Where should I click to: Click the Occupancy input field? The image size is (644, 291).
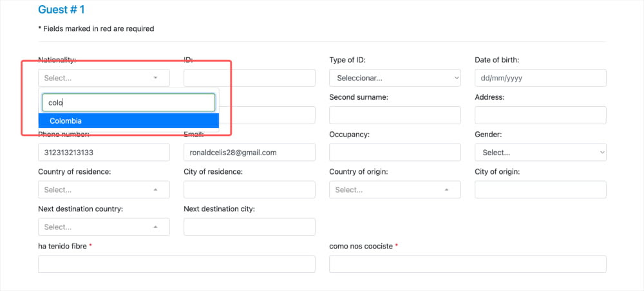click(x=395, y=153)
